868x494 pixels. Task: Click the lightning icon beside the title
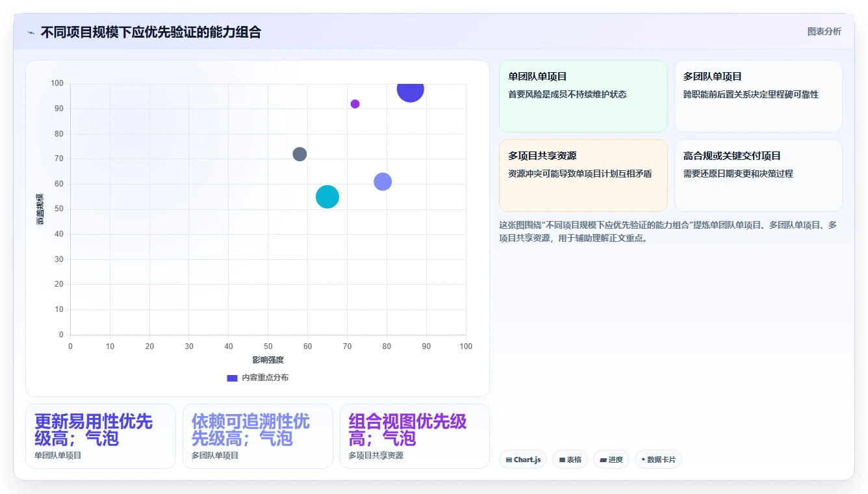31,32
